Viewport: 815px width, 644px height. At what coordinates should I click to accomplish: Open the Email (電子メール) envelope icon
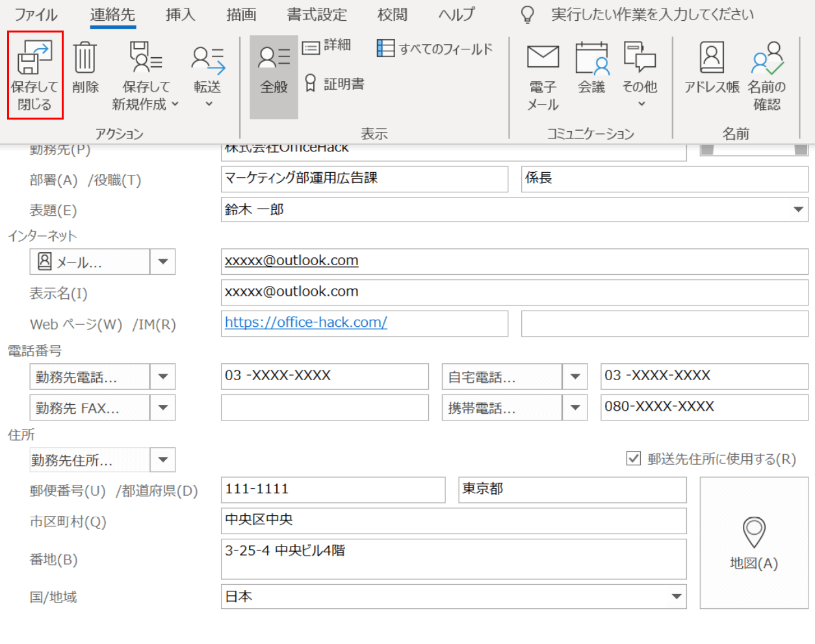click(x=543, y=58)
